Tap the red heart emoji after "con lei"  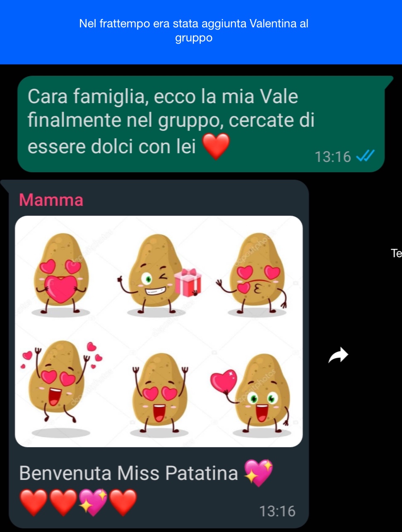pyautogui.click(x=215, y=147)
